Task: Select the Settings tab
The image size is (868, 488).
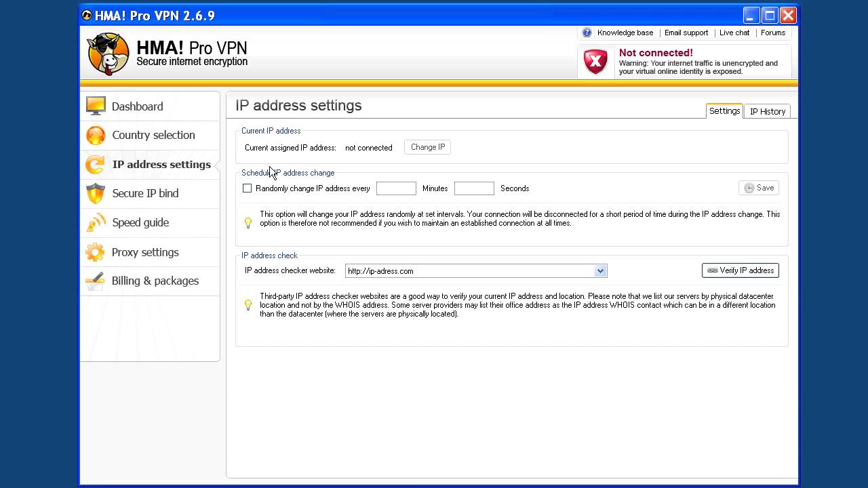Action: pos(724,111)
